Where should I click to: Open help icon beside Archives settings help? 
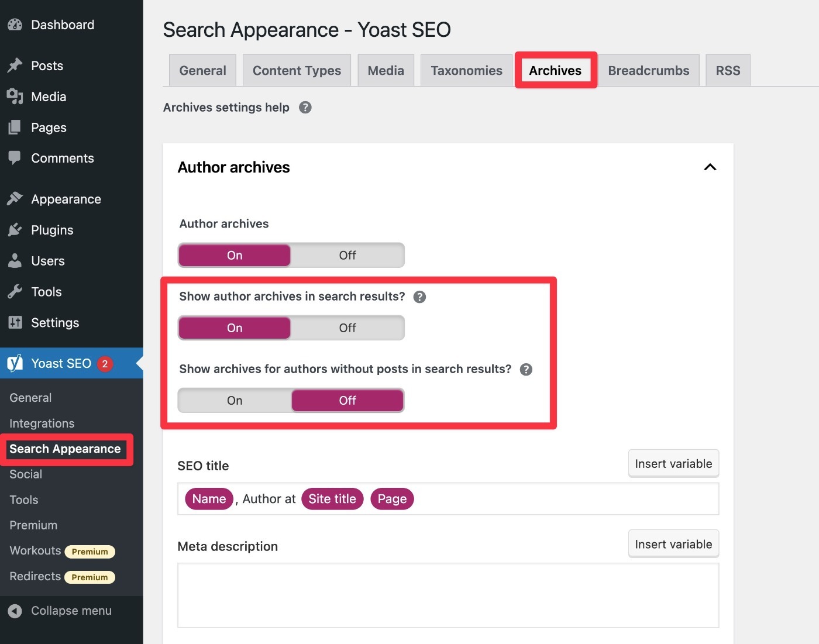(x=305, y=108)
